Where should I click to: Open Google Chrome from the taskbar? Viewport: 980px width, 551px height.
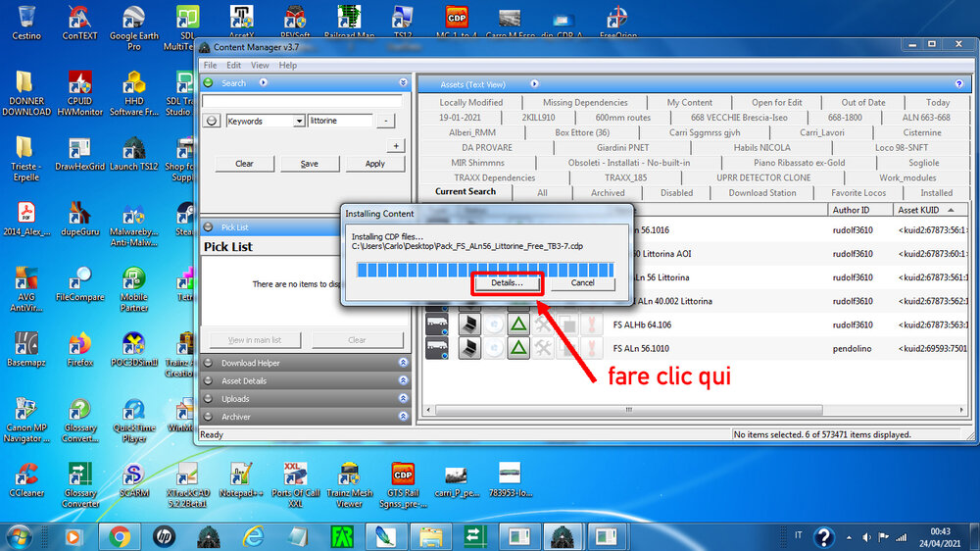[120, 536]
